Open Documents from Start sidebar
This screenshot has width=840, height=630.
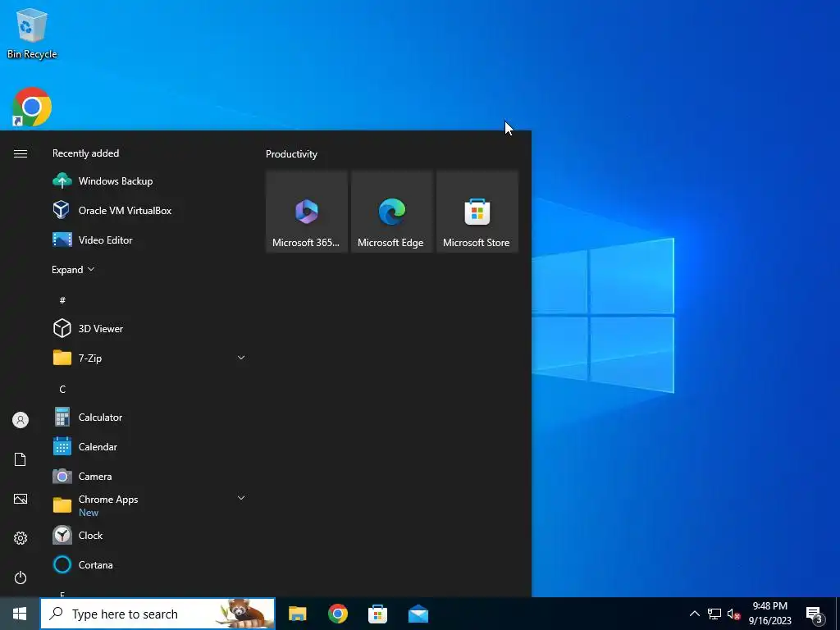coord(21,459)
